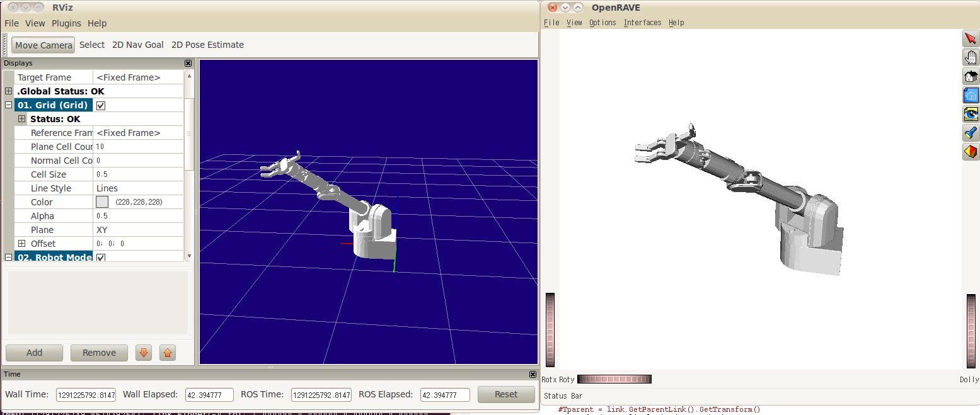
Task: Click the Cell Size value field
Action: (139, 174)
